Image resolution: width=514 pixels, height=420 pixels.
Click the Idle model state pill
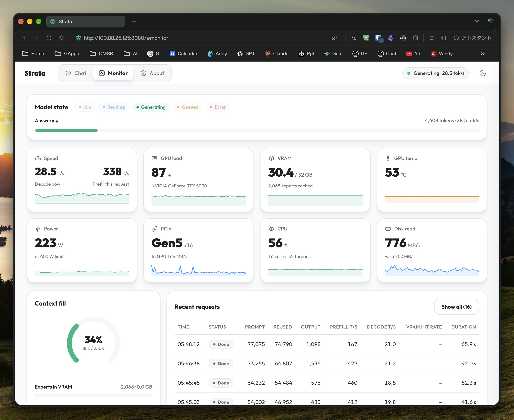(x=85, y=107)
